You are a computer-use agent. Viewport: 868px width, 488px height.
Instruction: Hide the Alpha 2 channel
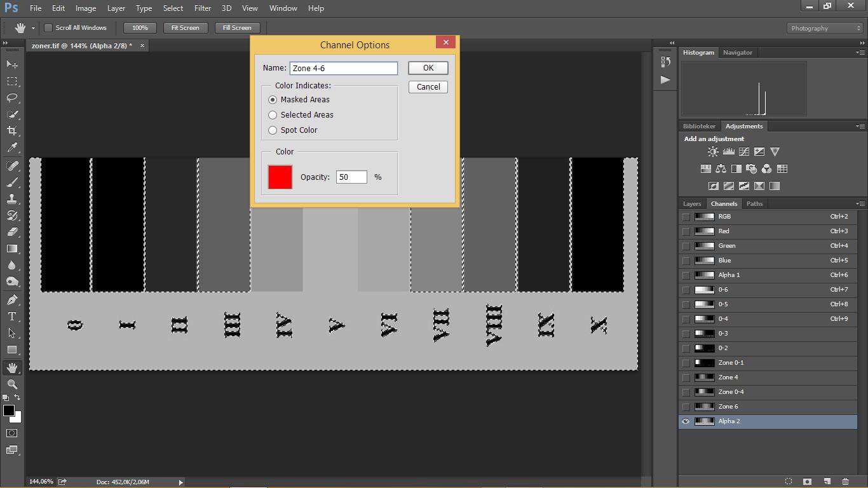coord(686,421)
